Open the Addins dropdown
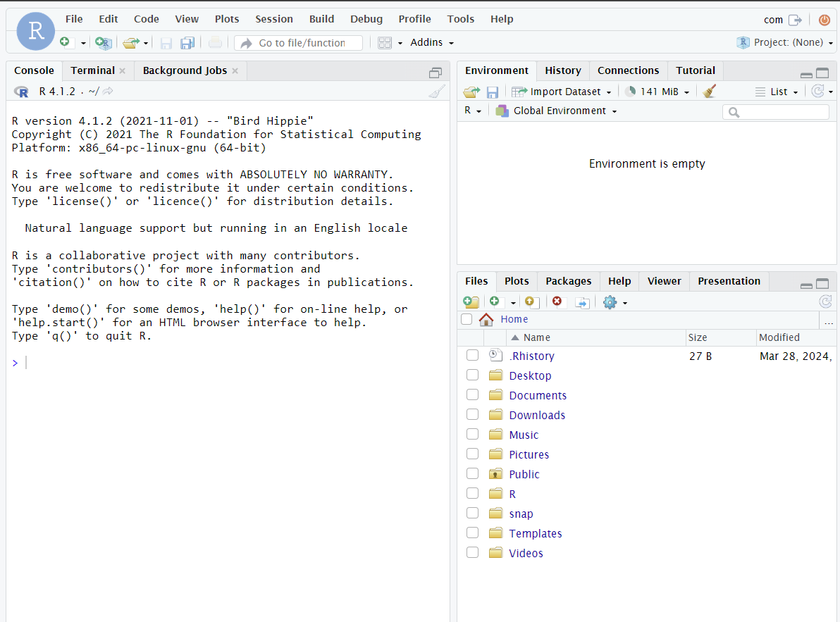840x622 pixels. (432, 42)
